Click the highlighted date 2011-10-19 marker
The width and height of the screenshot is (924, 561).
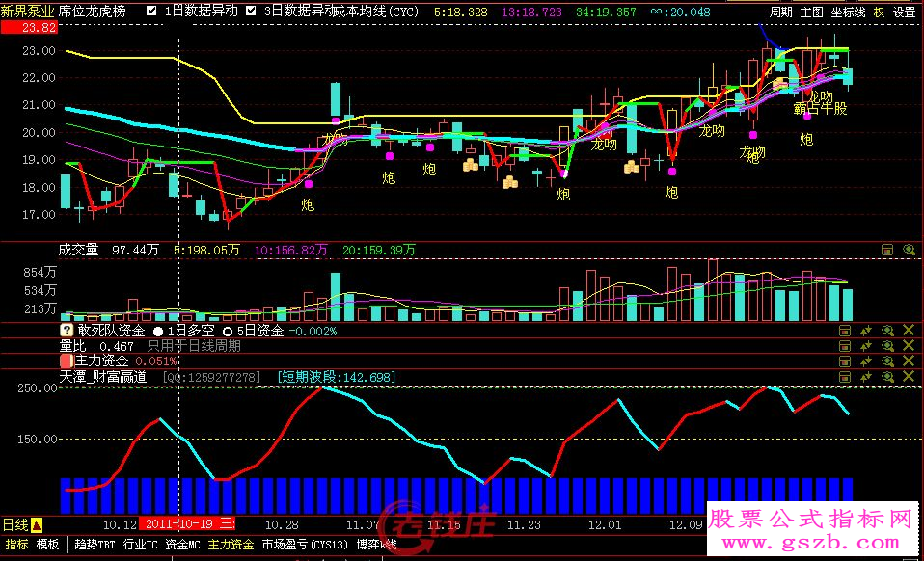pos(186,524)
